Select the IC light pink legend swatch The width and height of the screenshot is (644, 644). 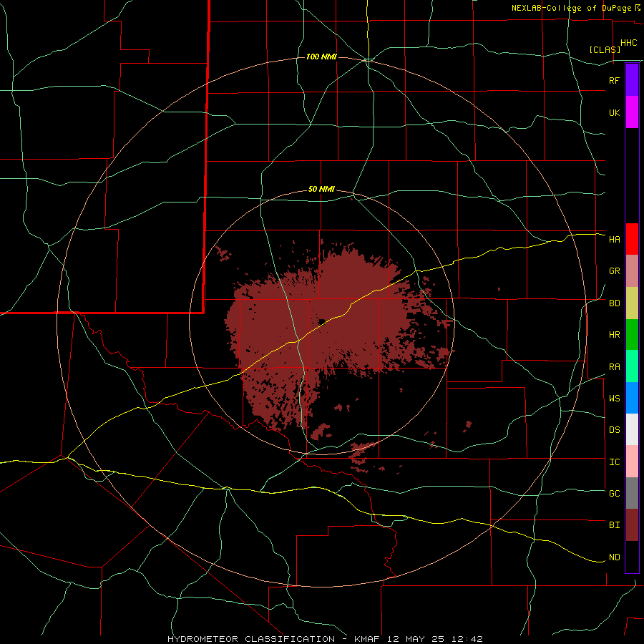(x=632, y=462)
